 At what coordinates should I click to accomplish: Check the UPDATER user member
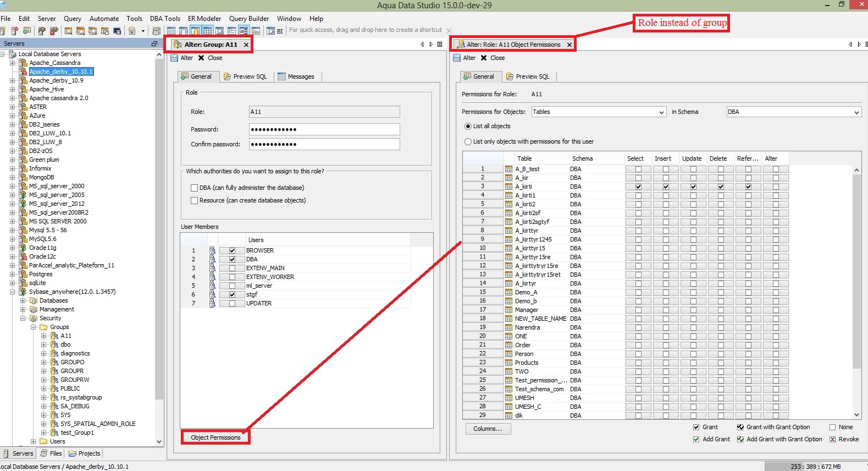pyautogui.click(x=232, y=303)
